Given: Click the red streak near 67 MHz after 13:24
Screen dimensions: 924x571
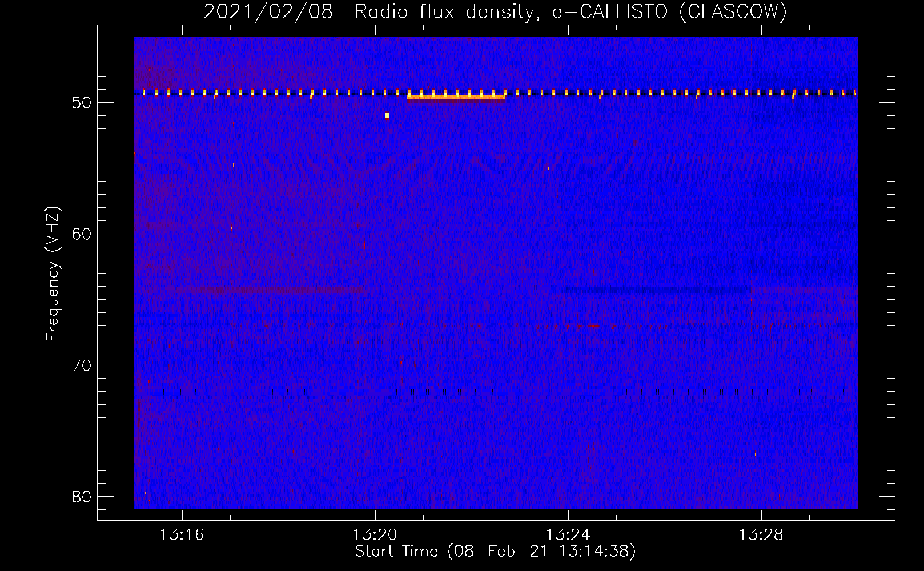Looking at the screenshot, I should [x=594, y=327].
